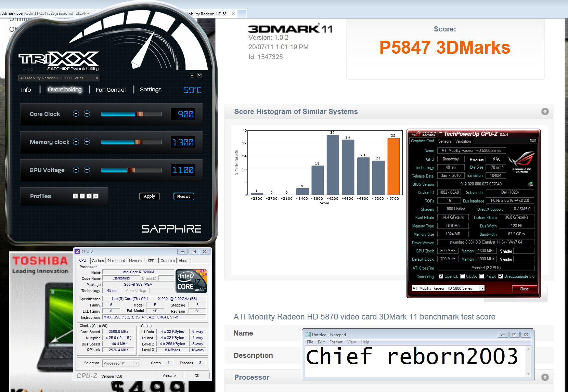Toggle the CUDA checkbox in GPU-Z
The height and width of the screenshot is (392, 568).
[x=463, y=276]
